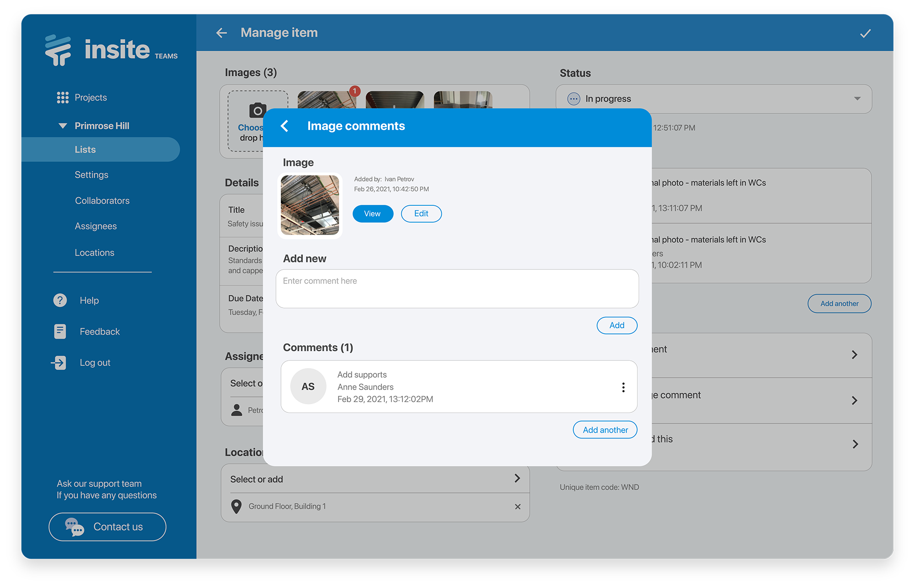This screenshot has width=915, height=588.
Task: Click the location pin icon
Action: click(236, 506)
